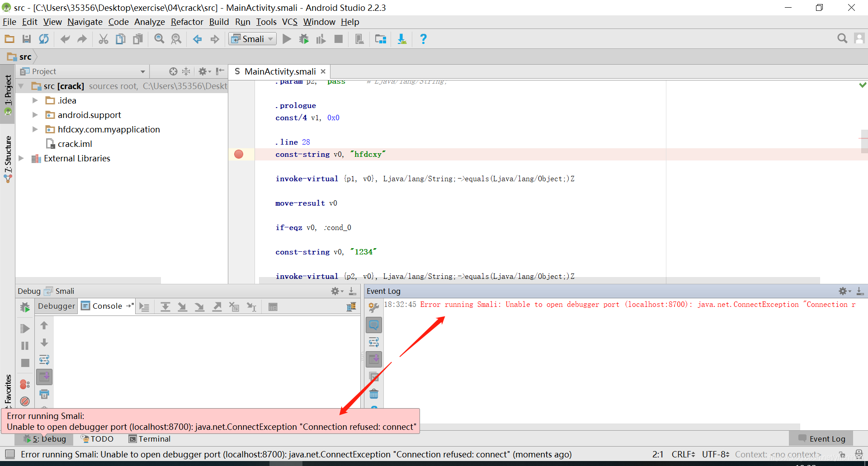This screenshot has width=868, height=466.
Task: Click the toolbar Stop square icon
Action: [x=338, y=39]
